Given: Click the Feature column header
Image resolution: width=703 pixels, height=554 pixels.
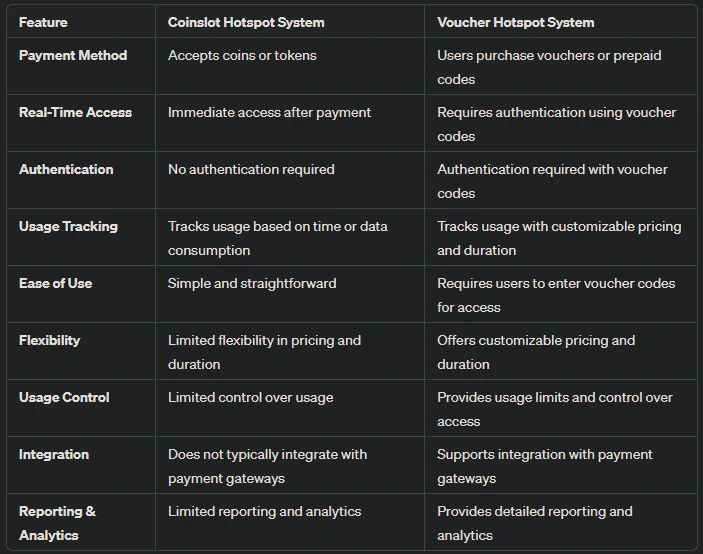Looking at the screenshot, I should (43, 22).
